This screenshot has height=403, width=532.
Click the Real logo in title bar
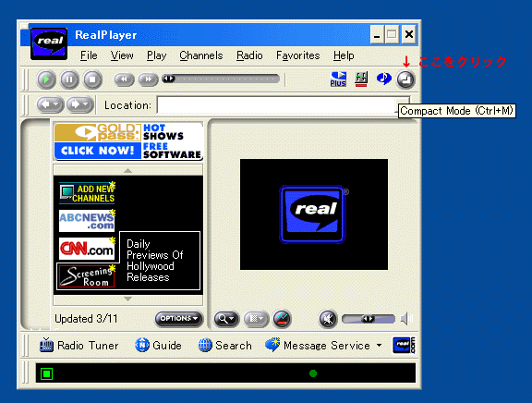tap(49, 43)
